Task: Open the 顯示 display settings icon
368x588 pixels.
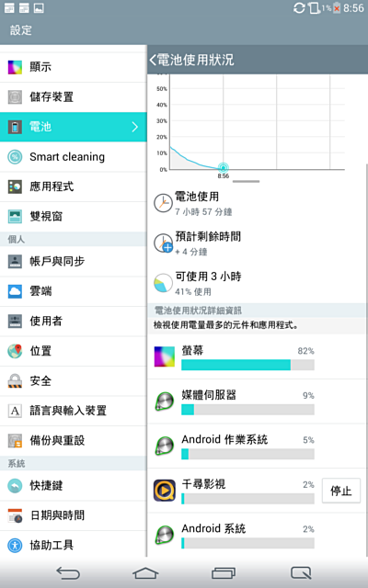Action: tap(15, 67)
